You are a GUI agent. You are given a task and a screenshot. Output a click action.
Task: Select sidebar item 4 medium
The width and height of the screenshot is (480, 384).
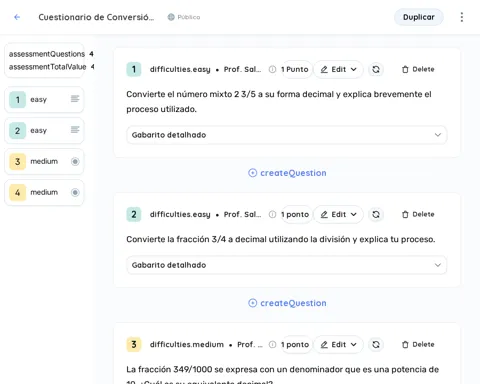click(x=44, y=193)
